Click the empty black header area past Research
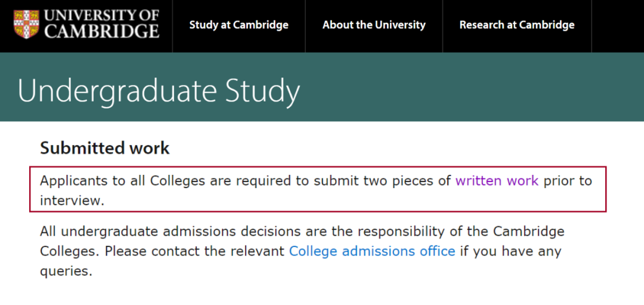644x305 pixels. pos(618,26)
